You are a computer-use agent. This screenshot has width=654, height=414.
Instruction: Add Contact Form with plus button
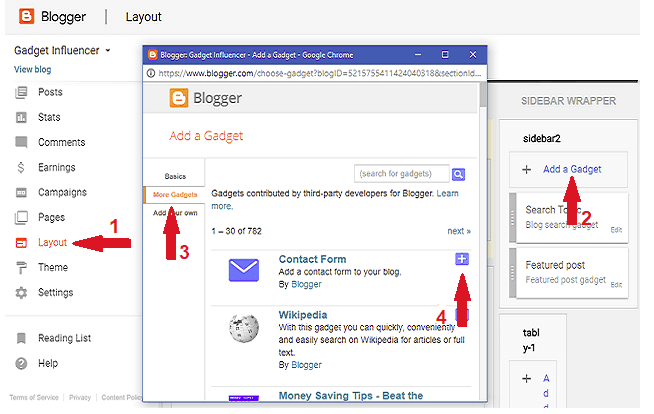tap(462, 259)
